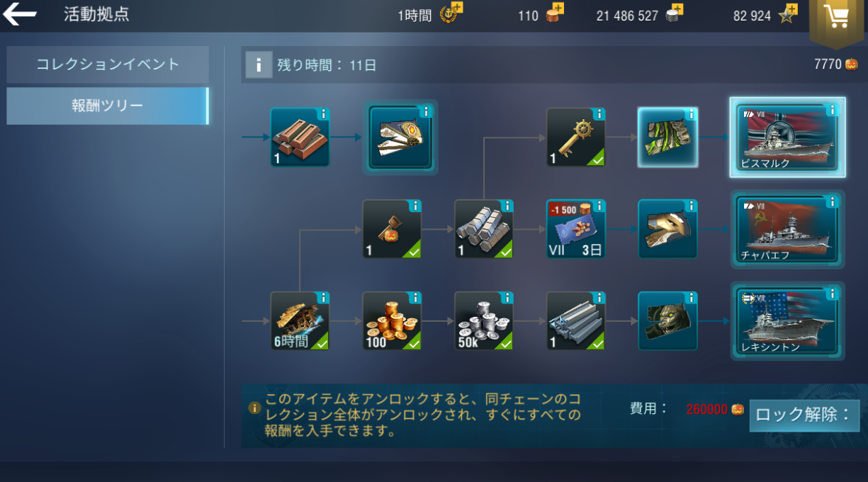Screen dimensions: 868x482
Task: Click the -1500 discount ticket reward
Action: point(576,229)
